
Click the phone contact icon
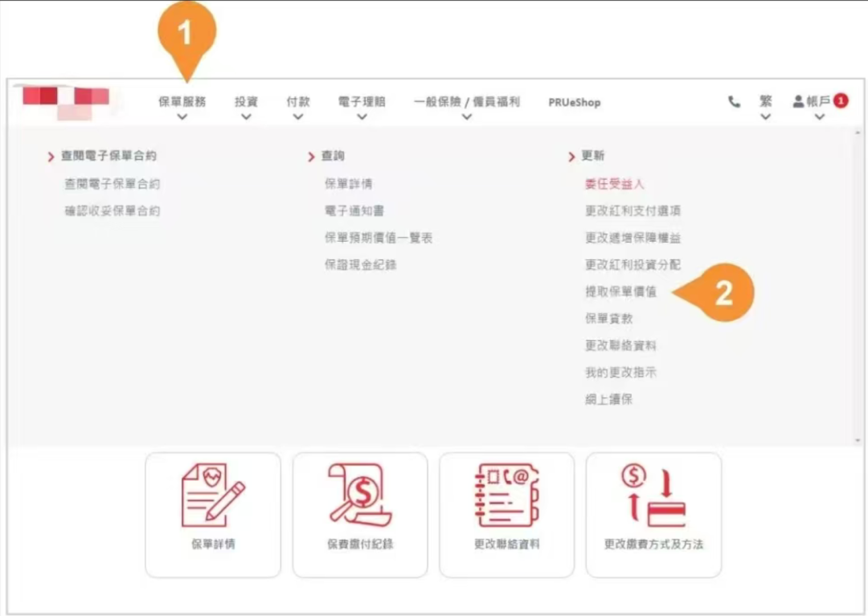(x=734, y=102)
